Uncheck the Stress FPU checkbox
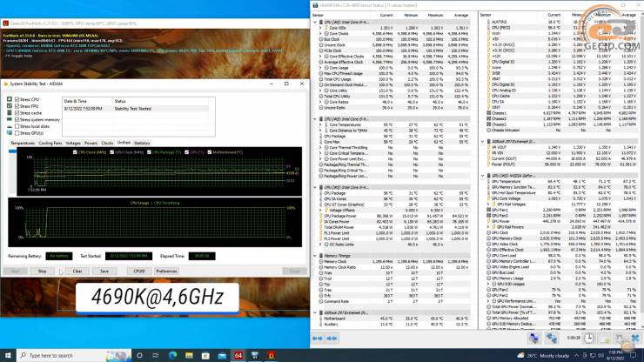 pos(17,106)
